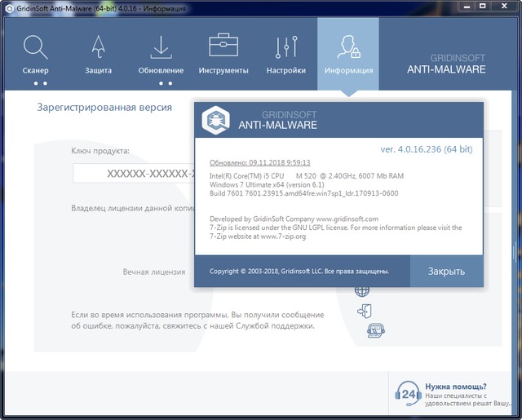Click the 24 headset support icon
The width and height of the screenshot is (522, 420).
(407, 394)
